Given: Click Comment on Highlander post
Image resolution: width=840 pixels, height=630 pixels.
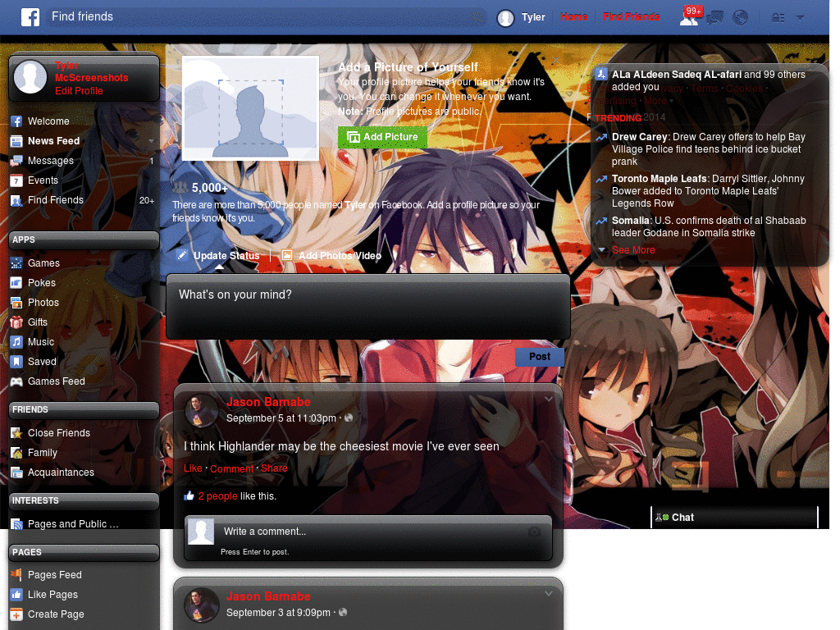Looking at the screenshot, I should coord(231,468).
